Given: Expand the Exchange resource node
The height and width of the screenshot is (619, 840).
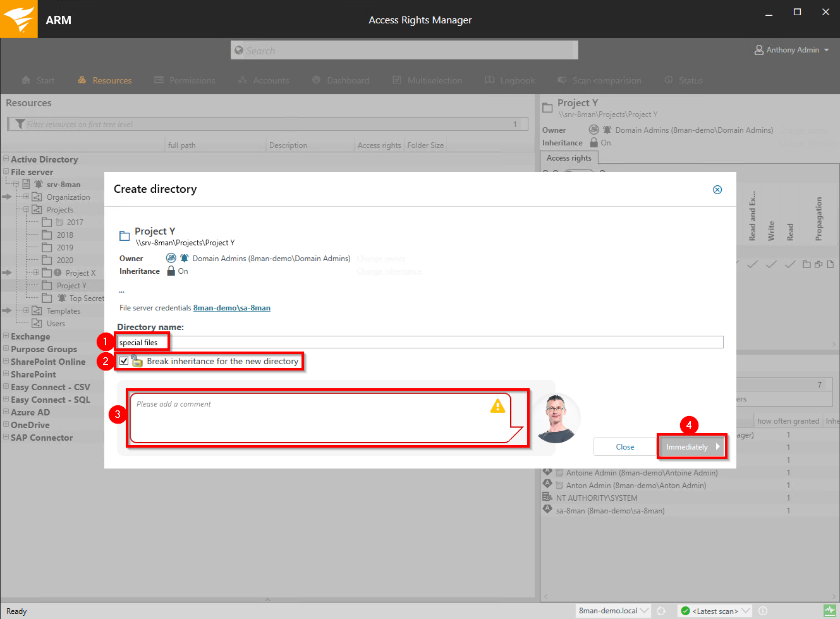Looking at the screenshot, I should (6, 336).
